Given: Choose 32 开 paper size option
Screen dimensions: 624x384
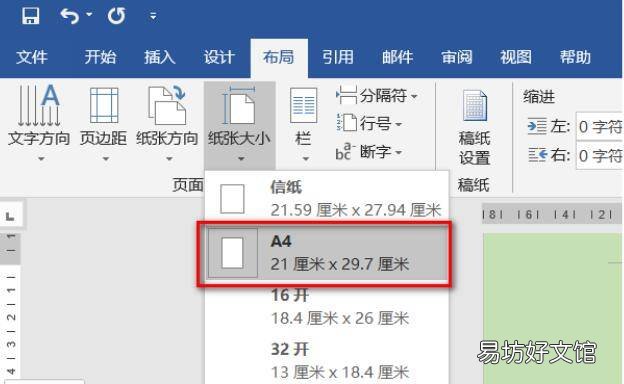Looking at the screenshot, I should 327,361.
